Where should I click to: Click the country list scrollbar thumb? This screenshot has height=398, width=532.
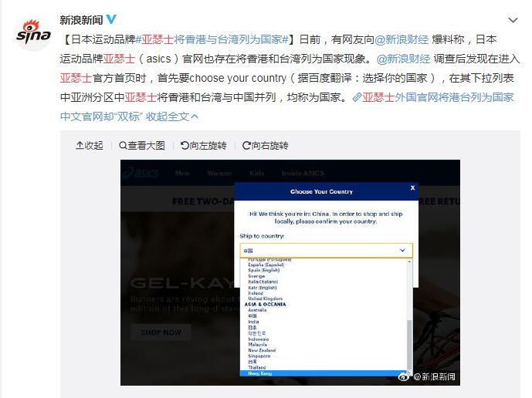[409, 344]
